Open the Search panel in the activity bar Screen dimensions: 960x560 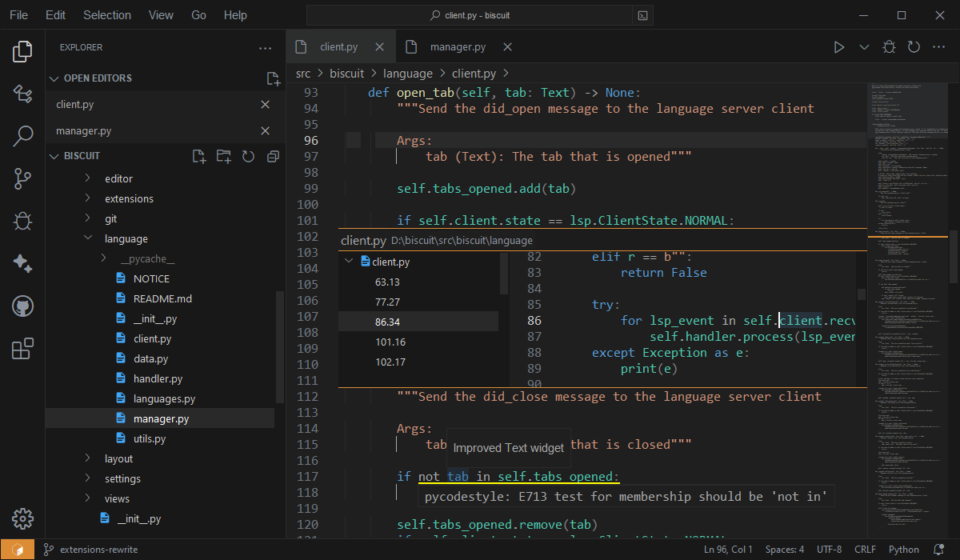[x=22, y=136]
